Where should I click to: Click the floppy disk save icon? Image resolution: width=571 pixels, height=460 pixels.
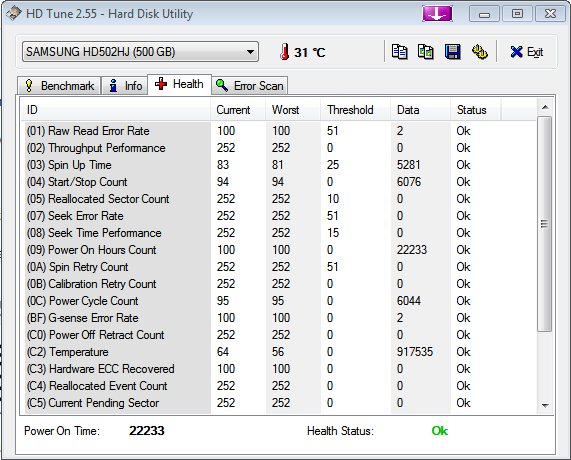click(453, 52)
